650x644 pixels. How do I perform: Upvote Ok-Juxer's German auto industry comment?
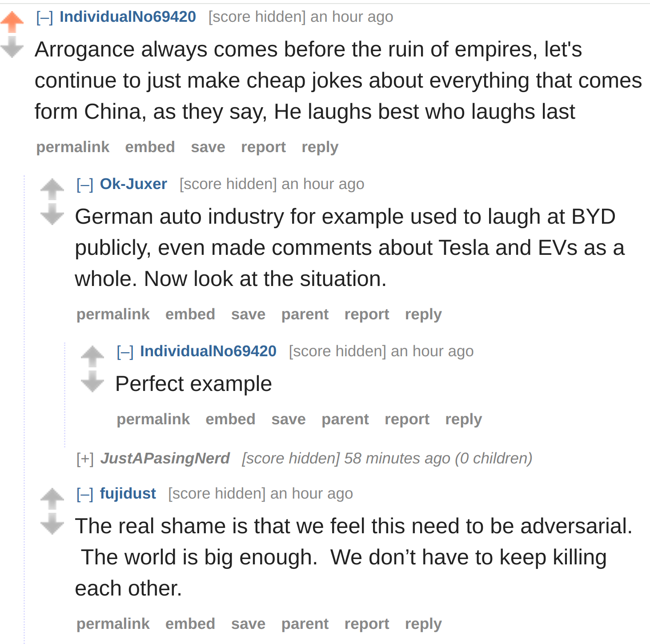click(x=52, y=189)
